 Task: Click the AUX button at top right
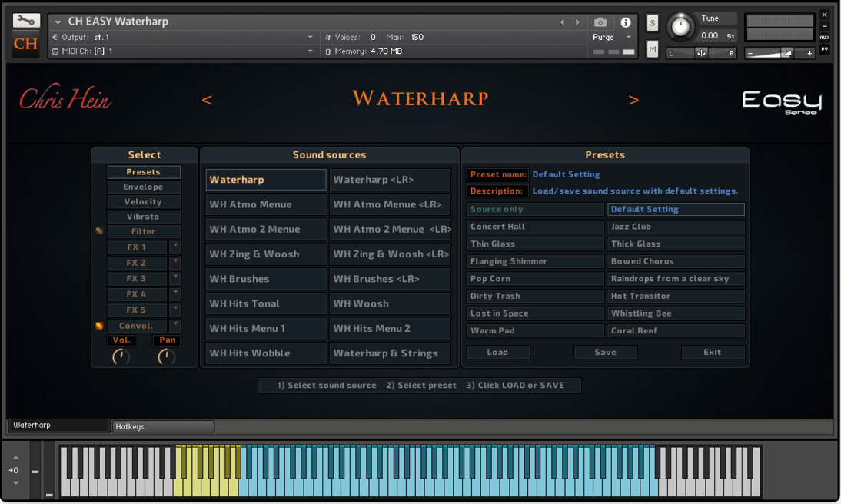pos(824,37)
